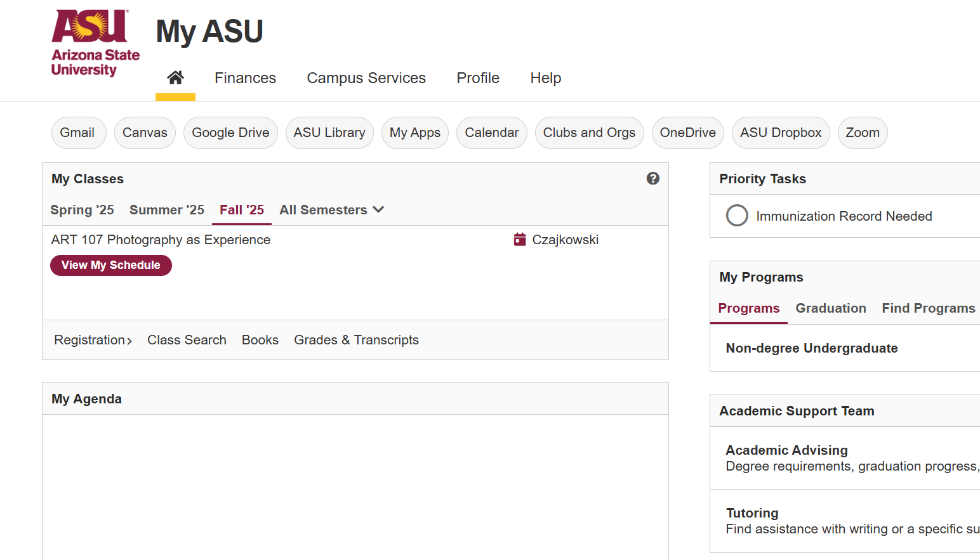
Task: Click the Czajkowski instructor link
Action: [565, 240]
